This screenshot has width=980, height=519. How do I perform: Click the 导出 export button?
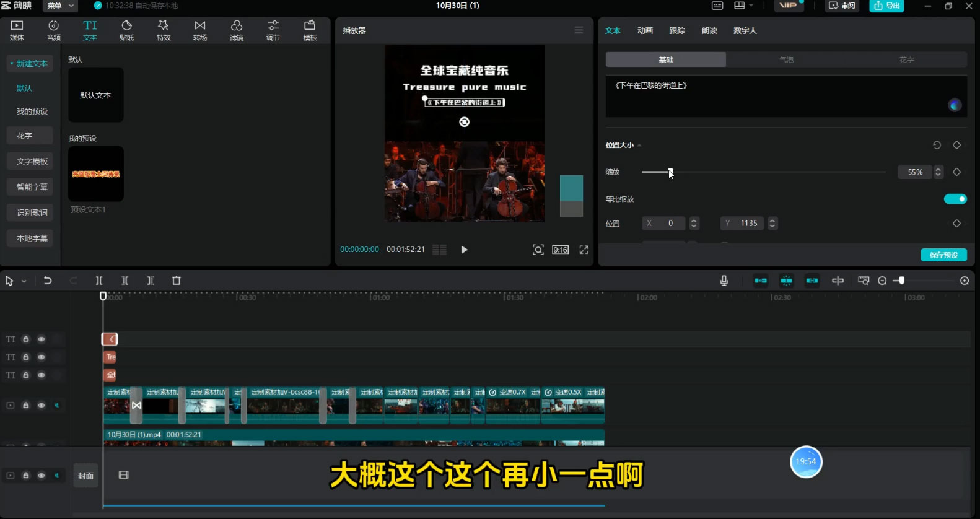point(886,6)
